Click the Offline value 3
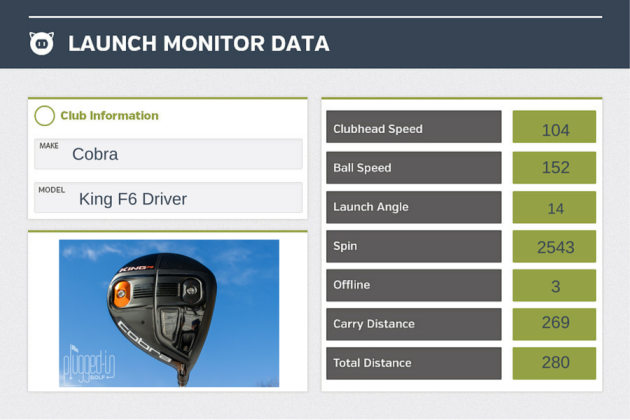Viewport: 630px width, 420px height. coord(554,285)
